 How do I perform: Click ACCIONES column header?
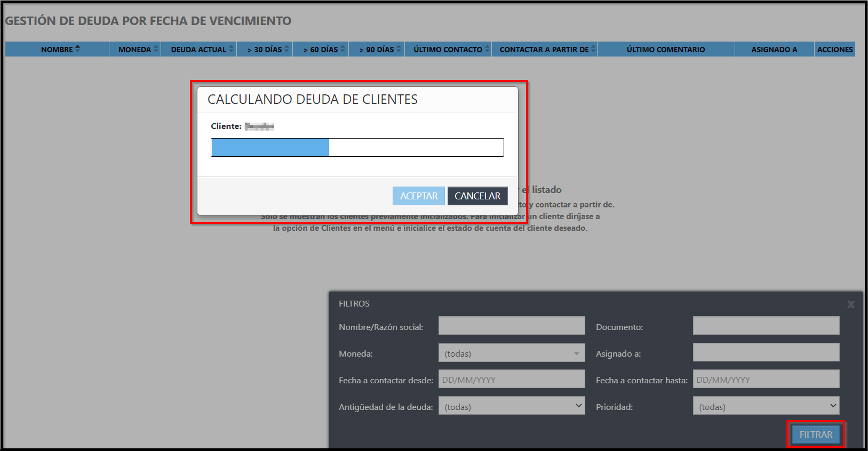pos(835,49)
